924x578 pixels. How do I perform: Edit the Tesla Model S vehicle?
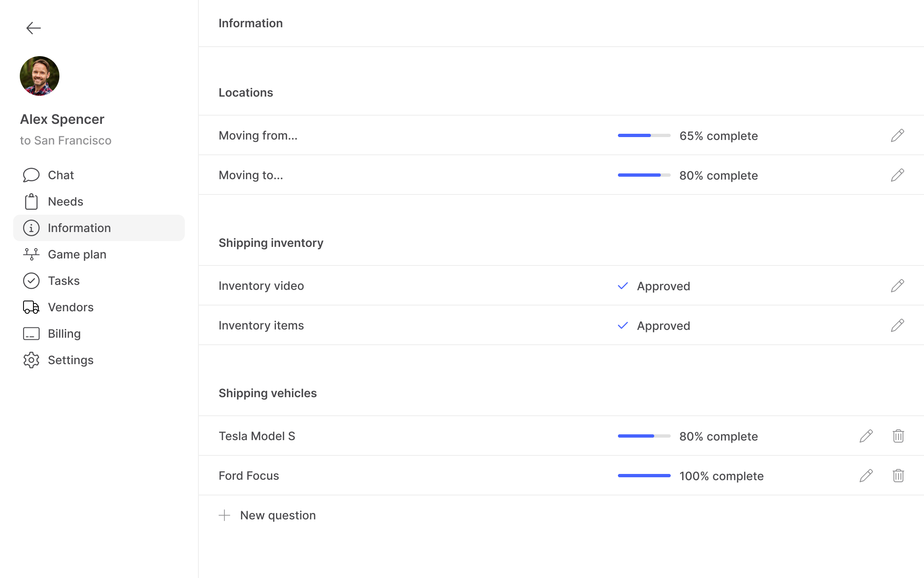tap(866, 436)
